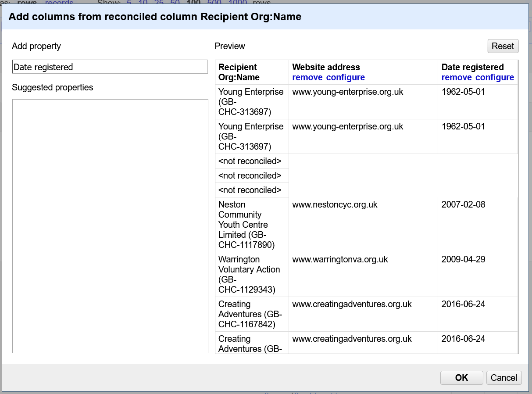Confirm the dialog with OK
The image size is (532, 394).
pyautogui.click(x=461, y=377)
